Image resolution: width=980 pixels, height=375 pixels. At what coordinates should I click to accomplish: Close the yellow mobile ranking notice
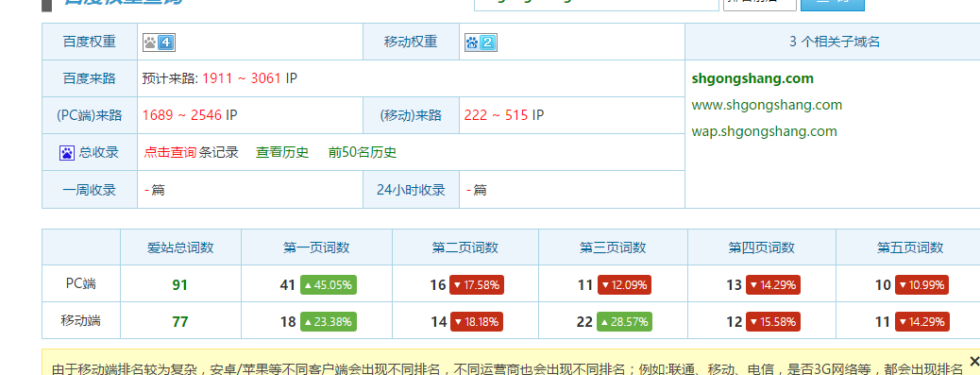pyautogui.click(x=973, y=360)
